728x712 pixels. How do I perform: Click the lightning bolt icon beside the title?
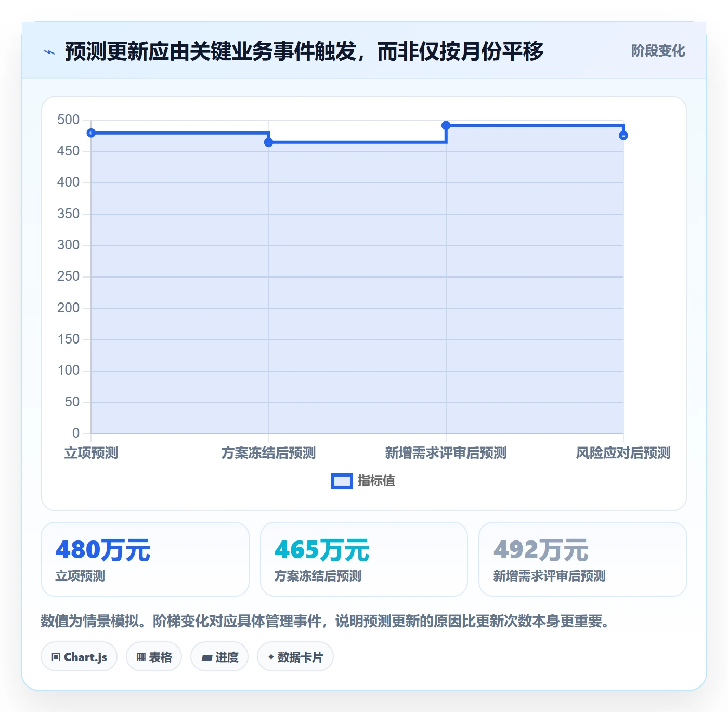[49, 51]
